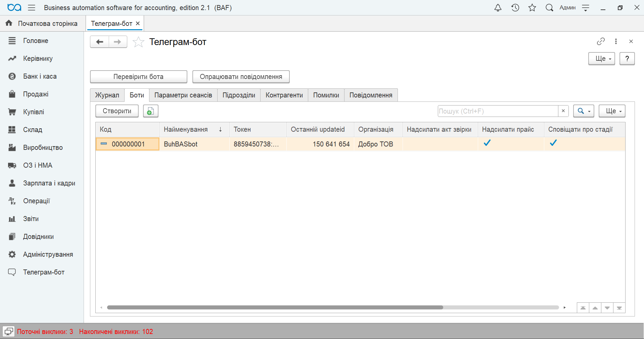Open favorites star in title bar
This screenshot has height=339, width=644.
click(x=532, y=7)
